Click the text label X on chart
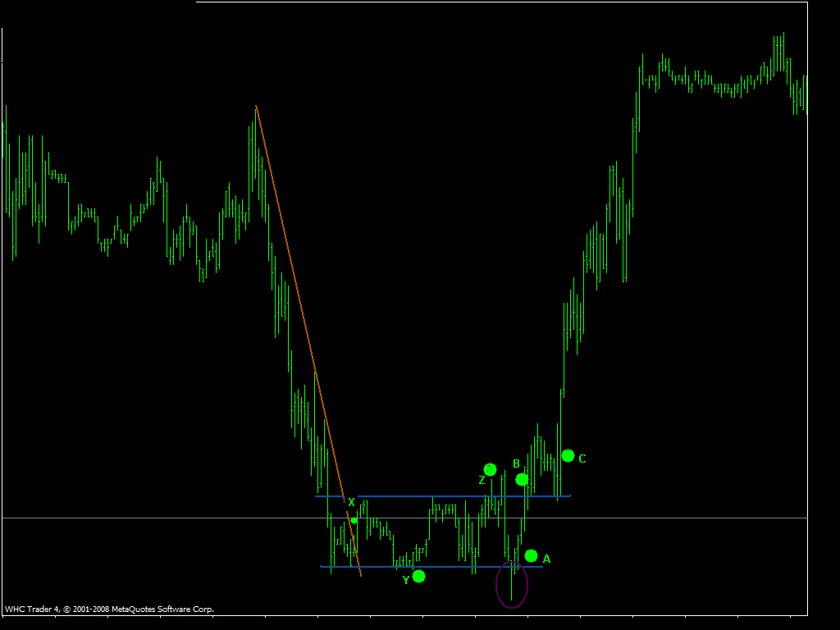840x630 pixels. [351, 503]
